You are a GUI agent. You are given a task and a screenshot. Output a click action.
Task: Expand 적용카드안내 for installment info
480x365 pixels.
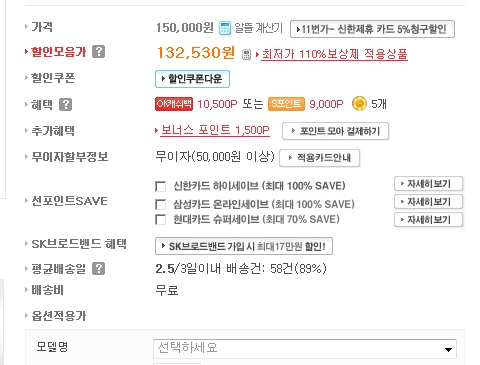(x=319, y=158)
